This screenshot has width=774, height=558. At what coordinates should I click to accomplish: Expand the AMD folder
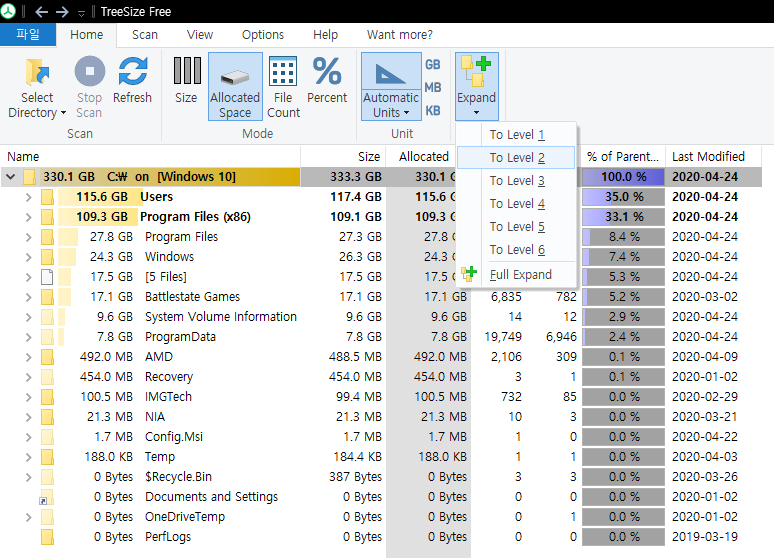tap(28, 357)
